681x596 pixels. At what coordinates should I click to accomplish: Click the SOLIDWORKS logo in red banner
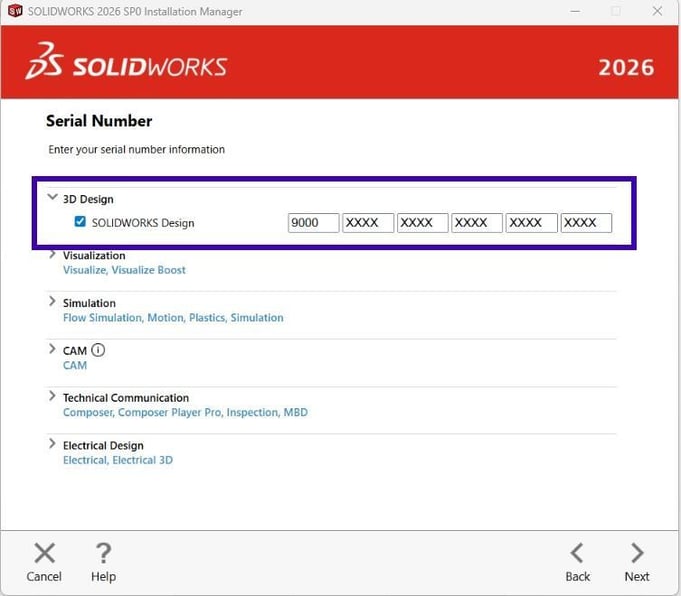pos(126,62)
